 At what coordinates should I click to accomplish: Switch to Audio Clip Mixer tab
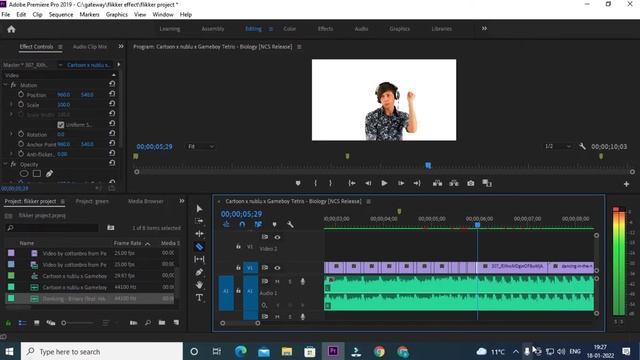point(90,47)
